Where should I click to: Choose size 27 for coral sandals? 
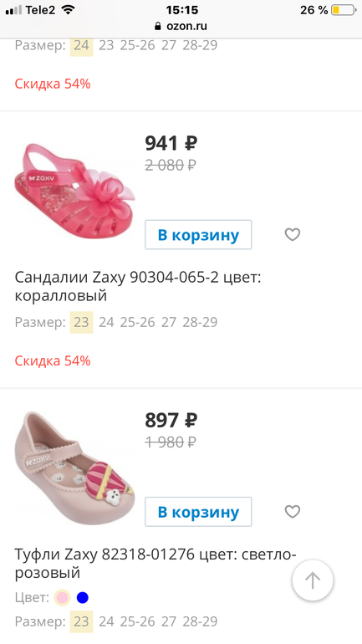[169, 322]
